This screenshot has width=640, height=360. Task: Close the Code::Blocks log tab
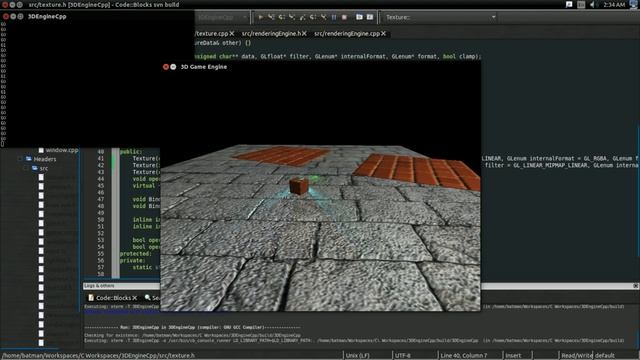tap(135, 298)
